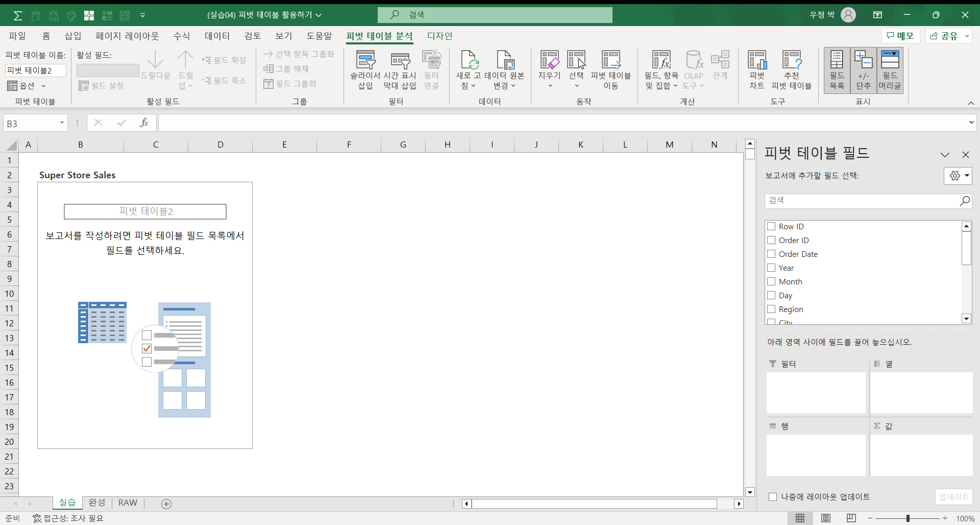The height and width of the screenshot is (525, 980).
Task: Enable defer layout update checkbox
Action: [x=773, y=497]
